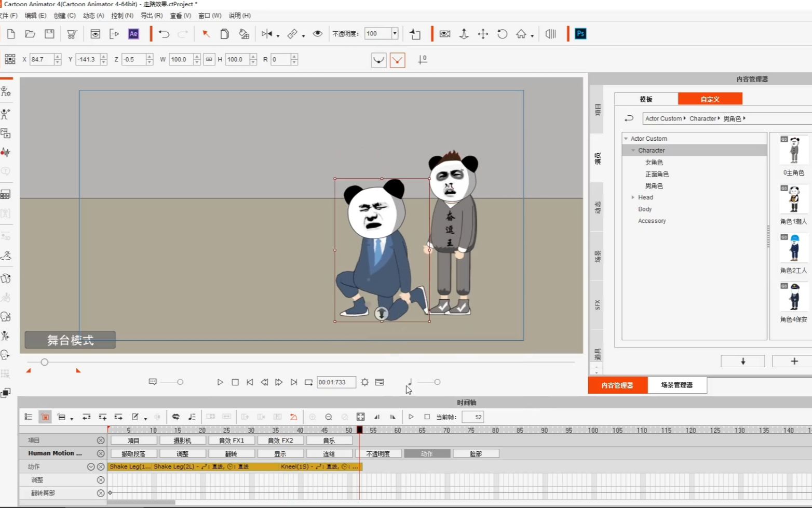Collapse the Character tree node
The image size is (812, 508).
pos(633,150)
